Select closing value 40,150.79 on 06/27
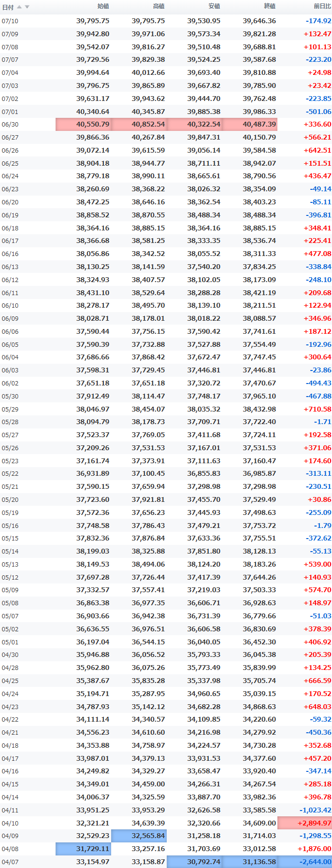This screenshot has height=868, width=332. 260,137
